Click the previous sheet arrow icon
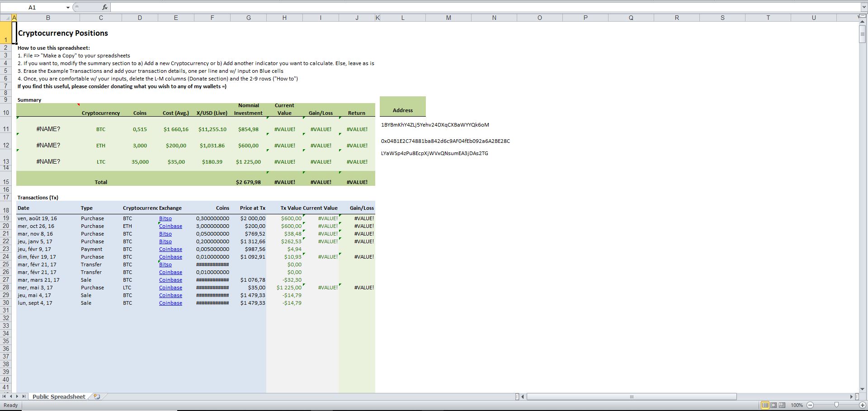868x411 pixels. click(11, 397)
